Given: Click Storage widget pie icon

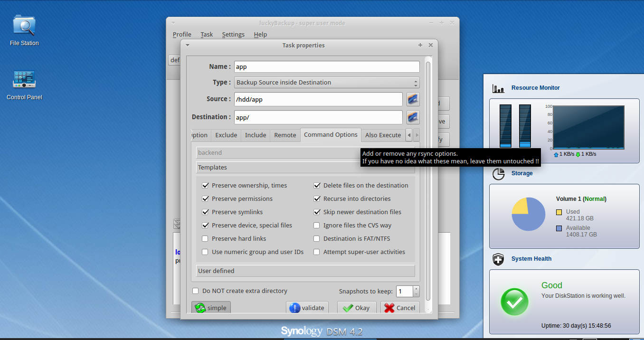Looking at the screenshot, I should pos(498,174).
